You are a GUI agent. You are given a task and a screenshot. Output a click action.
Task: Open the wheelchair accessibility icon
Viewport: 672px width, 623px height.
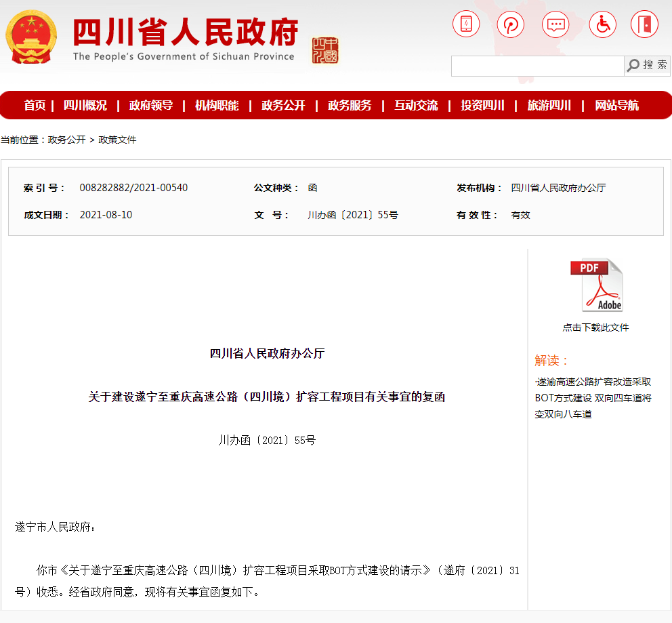point(602,24)
